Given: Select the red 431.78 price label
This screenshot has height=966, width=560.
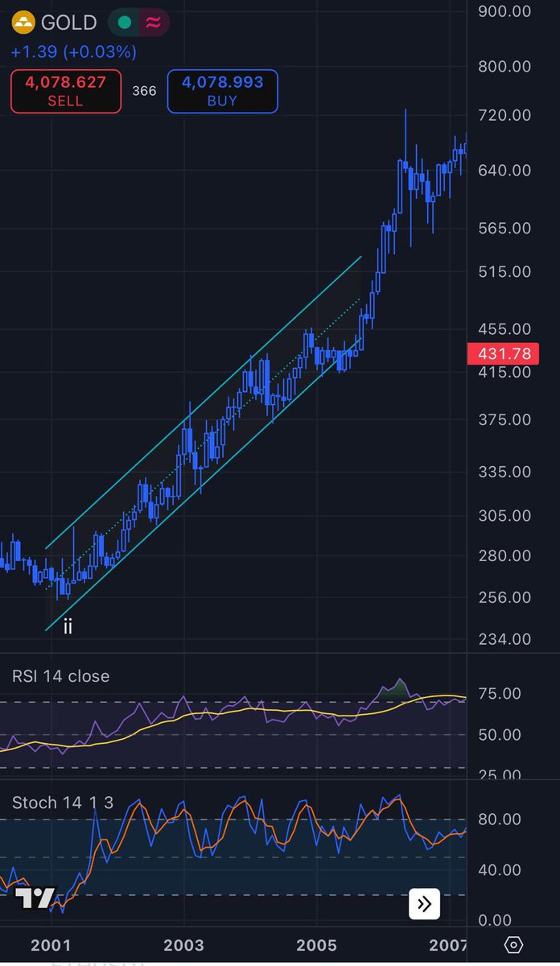Looking at the screenshot, I should 503,353.
